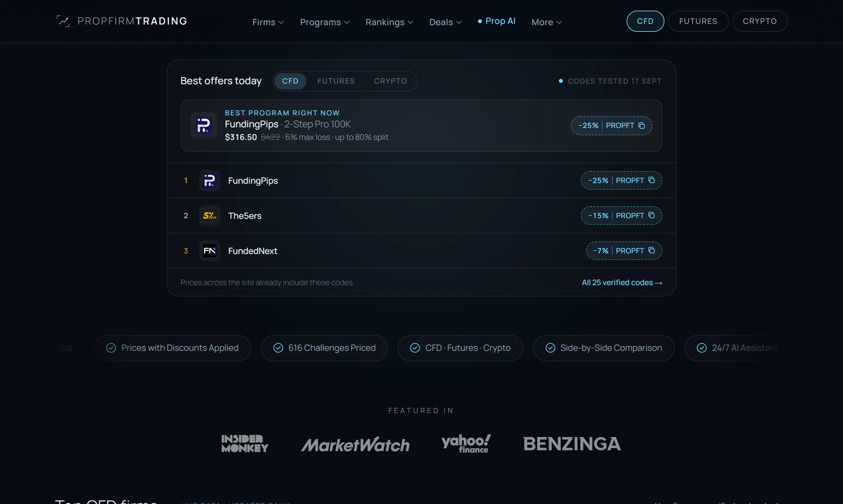Copy code icon in FundedNext row
This screenshot has height=504, width=843.
coord(651,250)
